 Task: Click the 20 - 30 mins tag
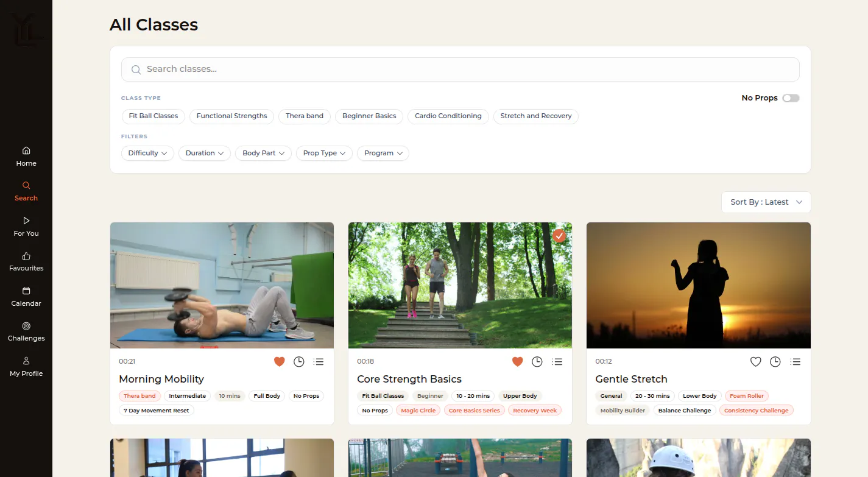[x=652, y=396]
